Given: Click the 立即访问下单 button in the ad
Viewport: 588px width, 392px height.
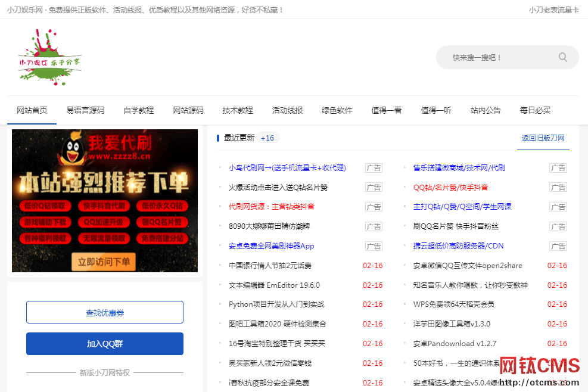Looking at the screenshot, I should tap(105, 261).
